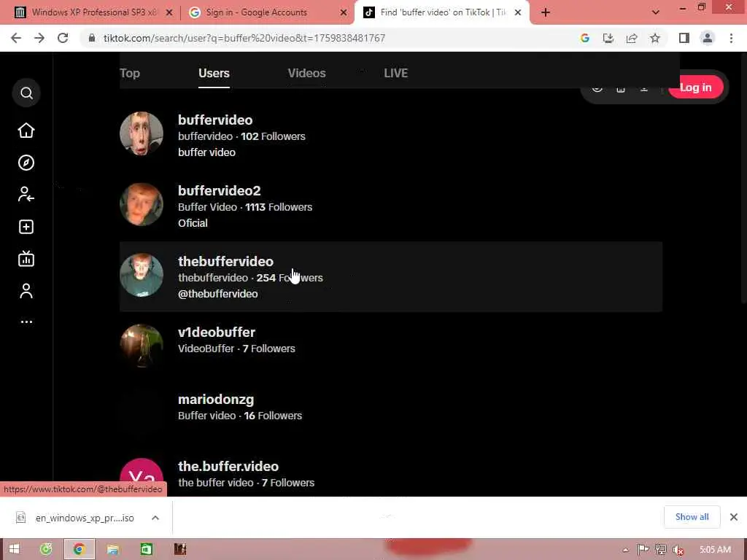Open the.buffer.video user profile name
747x560 pixels.
(228, 467)
